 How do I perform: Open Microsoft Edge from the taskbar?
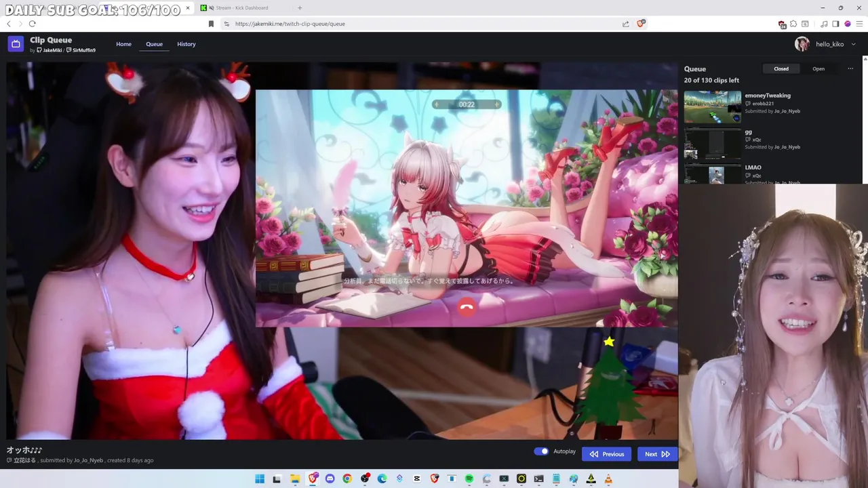tap(382, 479)
